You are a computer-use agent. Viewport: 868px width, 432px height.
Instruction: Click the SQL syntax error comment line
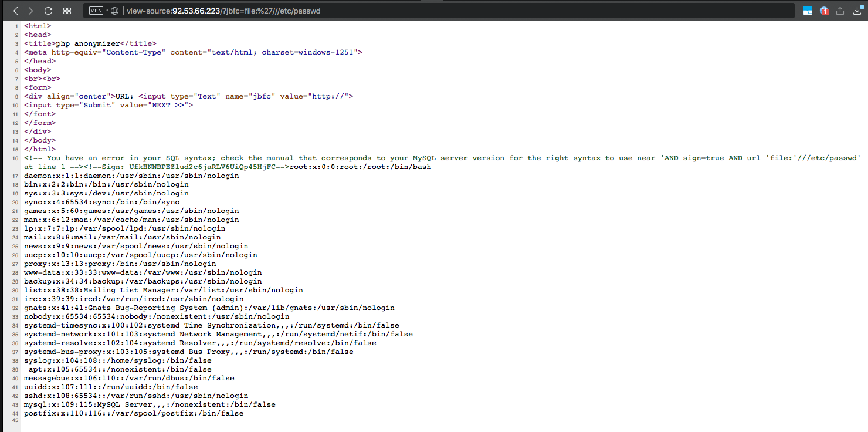click(442, 158)
